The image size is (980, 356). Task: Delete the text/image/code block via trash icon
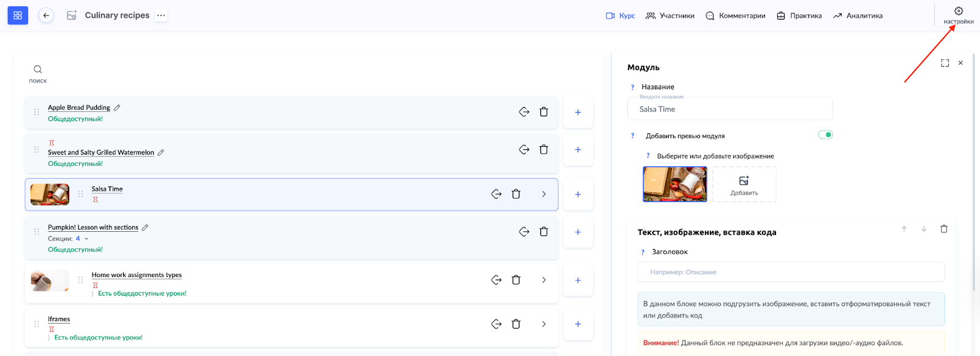click(x=943, y=229)
